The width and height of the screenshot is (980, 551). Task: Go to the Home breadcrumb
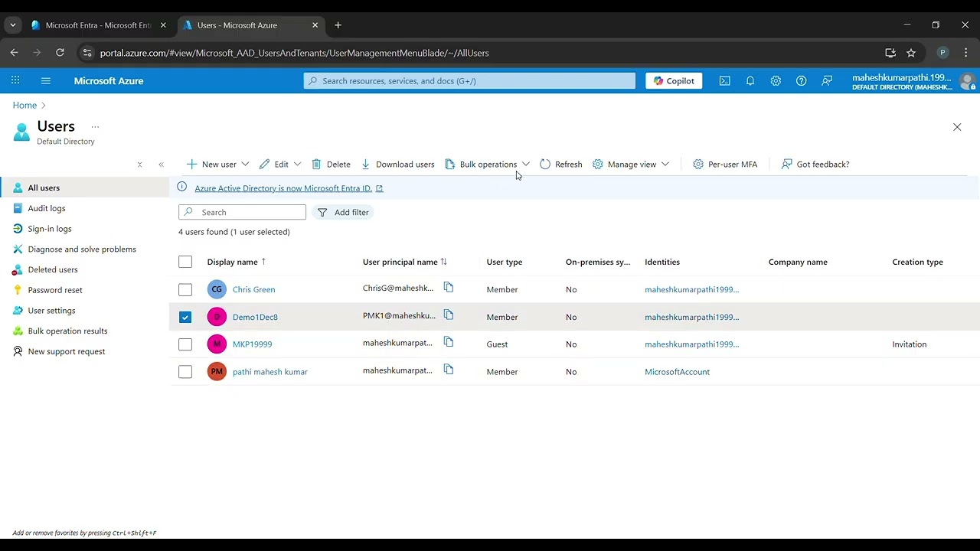(x=24, y=105)
